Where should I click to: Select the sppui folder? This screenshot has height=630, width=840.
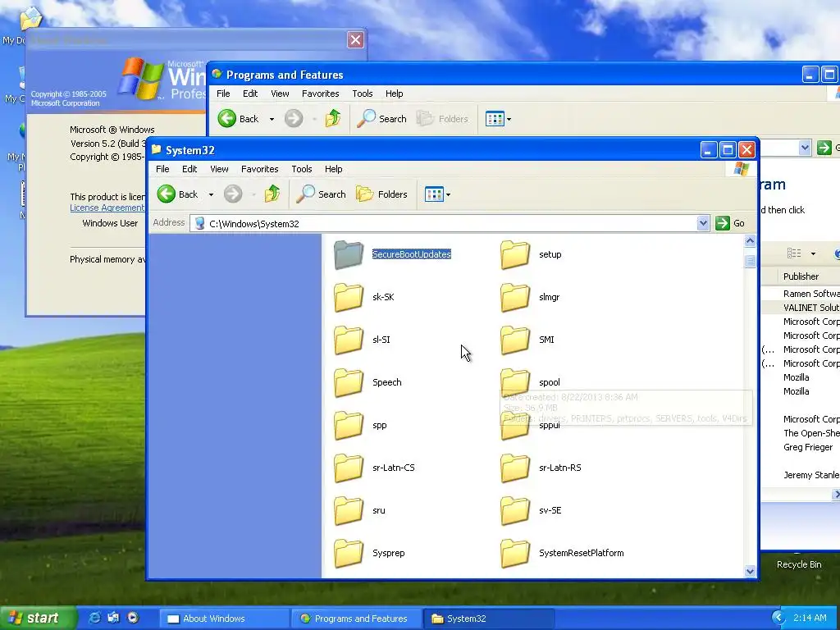[x=531, y=426]
